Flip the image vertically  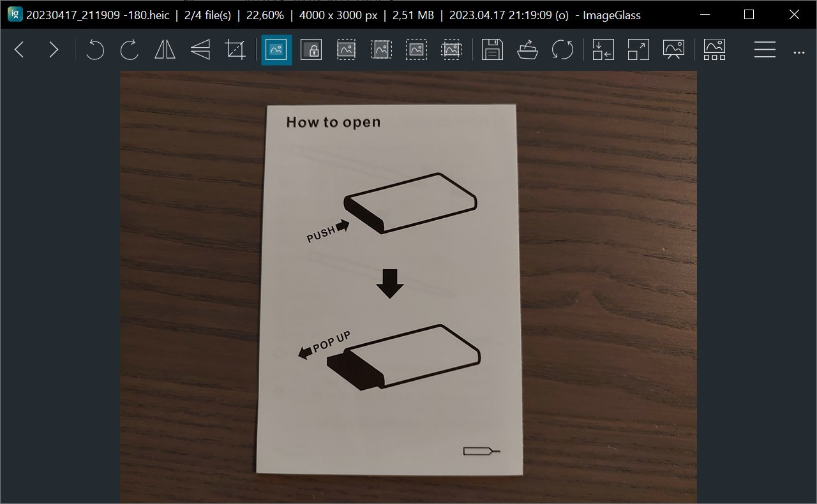point(200,50)
